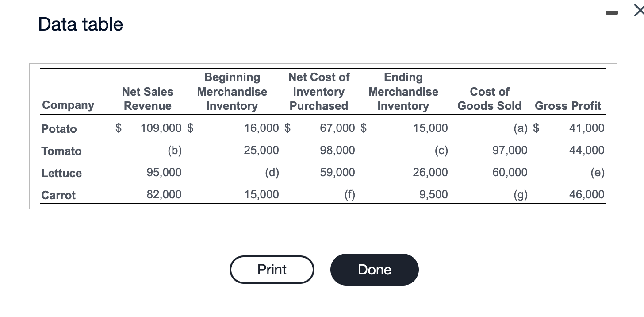Select the Carrot row label
The image size is (644, 317).
[x=58, y=195]
